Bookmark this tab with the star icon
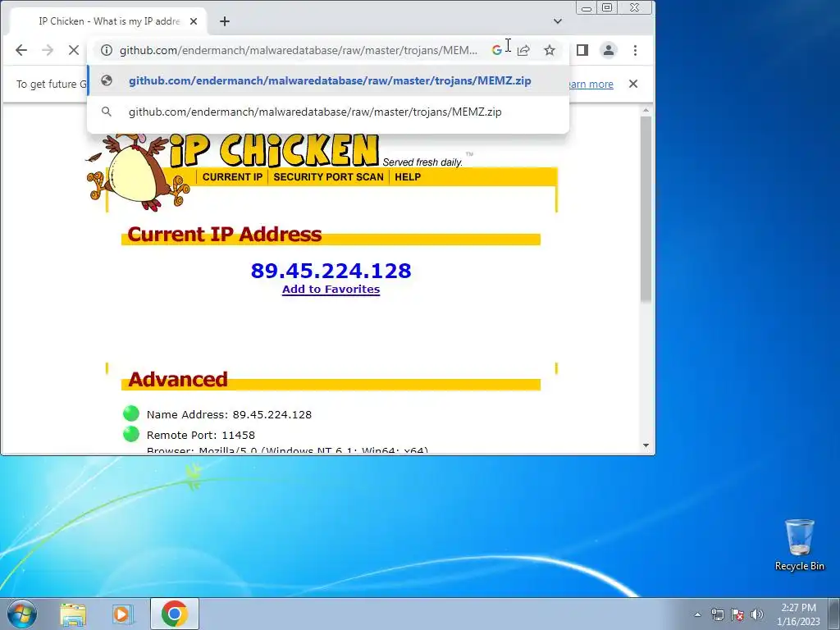This screenshot has height=630, width=840. click(550, 50)
